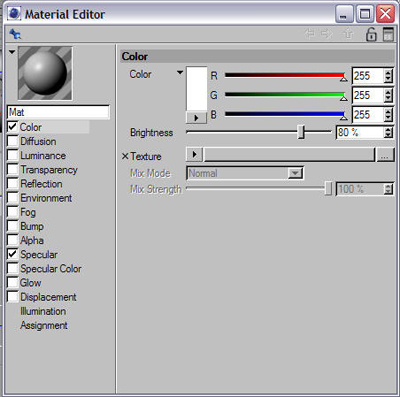
Task: Click the material sphere preview thumbnail
Action: pos(45,73)
